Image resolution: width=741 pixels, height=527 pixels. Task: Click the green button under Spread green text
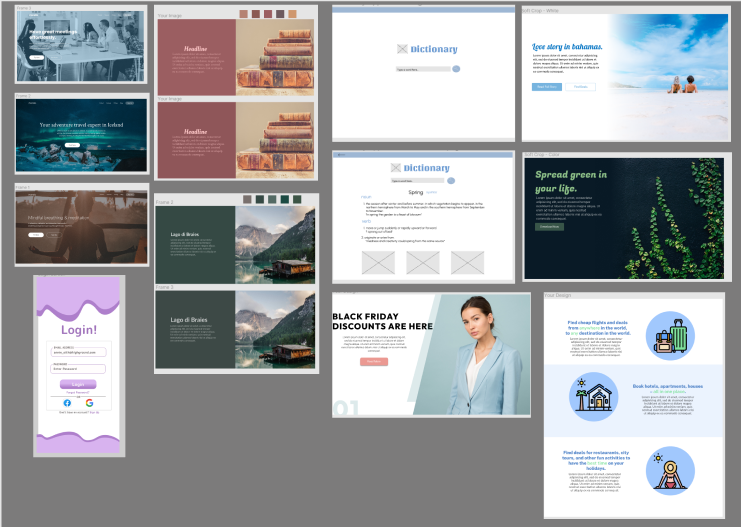[x=549, y=227]
